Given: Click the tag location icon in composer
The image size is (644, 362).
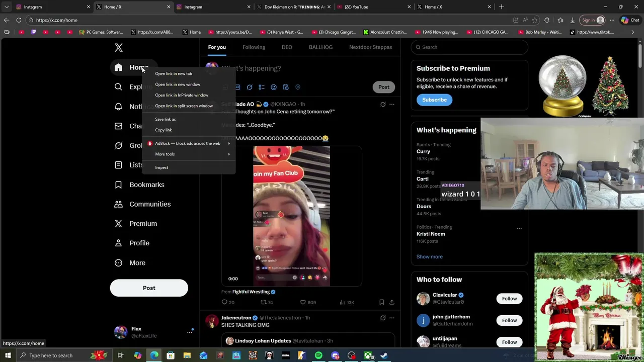Looking at the screenshot, I should (298, 87).
